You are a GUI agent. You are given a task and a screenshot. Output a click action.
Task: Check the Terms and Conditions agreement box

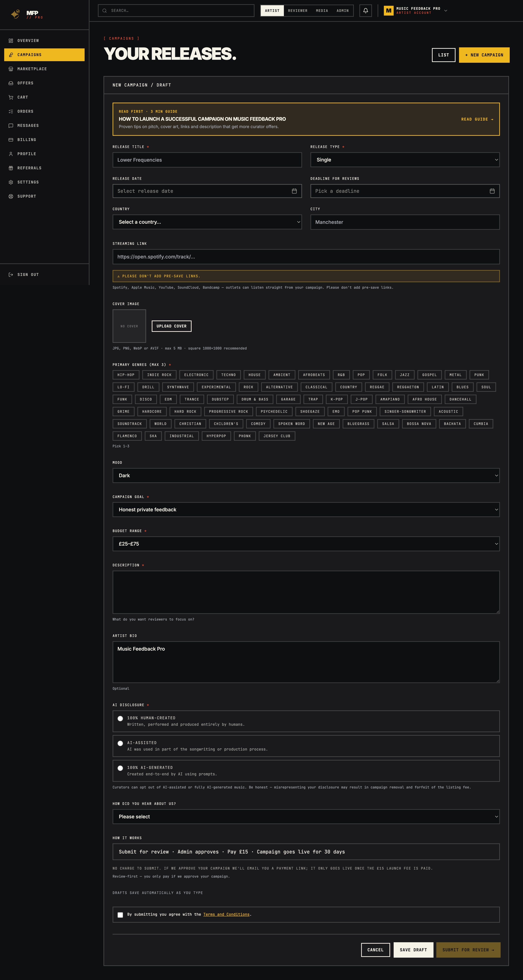pyautogui.click(x=120, y=915)
